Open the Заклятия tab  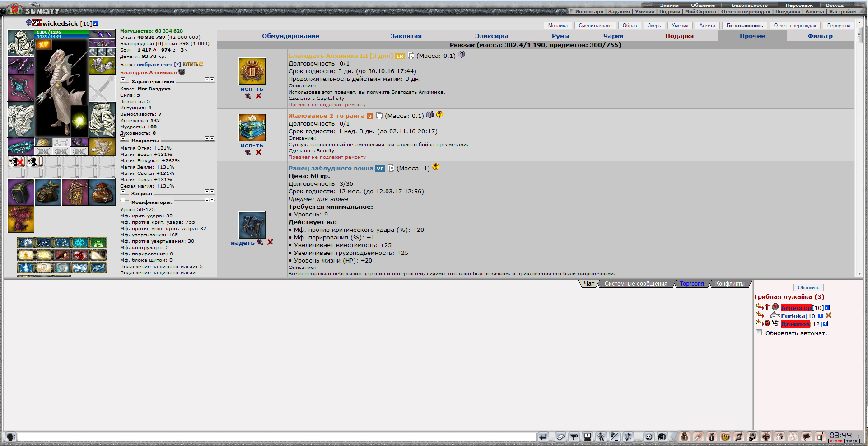click(x=406, y=36)
